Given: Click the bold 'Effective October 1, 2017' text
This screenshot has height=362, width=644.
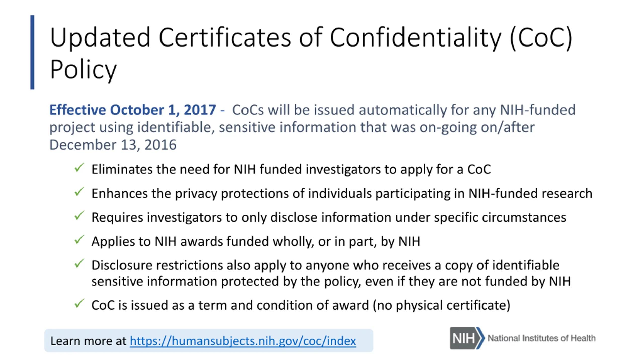Looking at the screenshot, I should pos(133,110).
